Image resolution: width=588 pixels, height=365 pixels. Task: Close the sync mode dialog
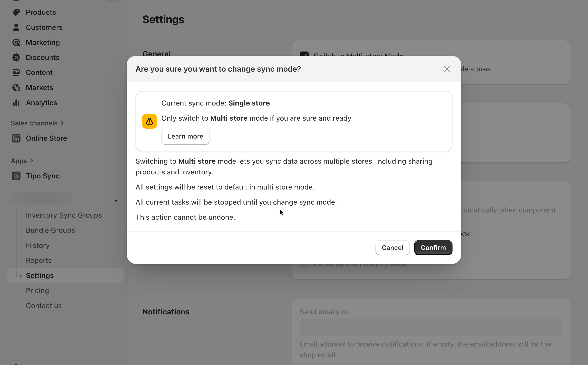coord(447,69)
